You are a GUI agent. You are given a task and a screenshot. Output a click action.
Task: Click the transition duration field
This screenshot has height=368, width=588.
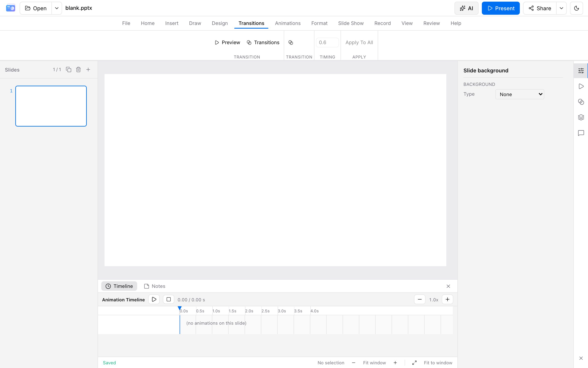coord(327,42)
